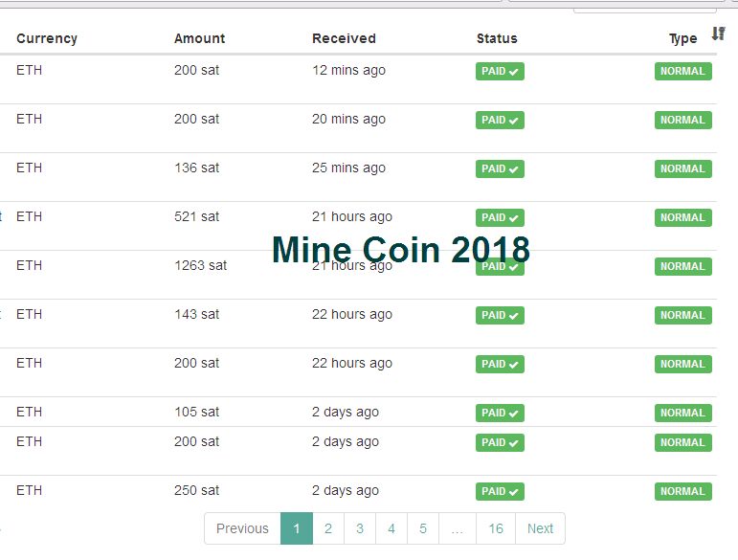
Task: Jump to pagination page 5
Action: pos(423,528)
